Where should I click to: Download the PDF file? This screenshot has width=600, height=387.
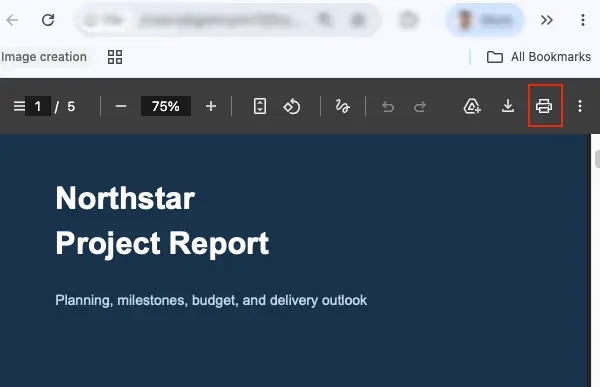[508, 106]
